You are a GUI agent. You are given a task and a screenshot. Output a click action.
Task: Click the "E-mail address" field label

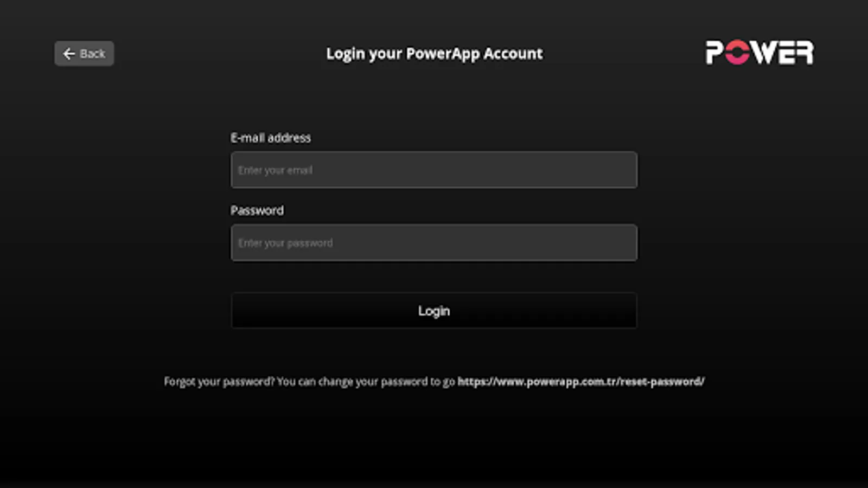pyautogui.click(x=271, y=138)
